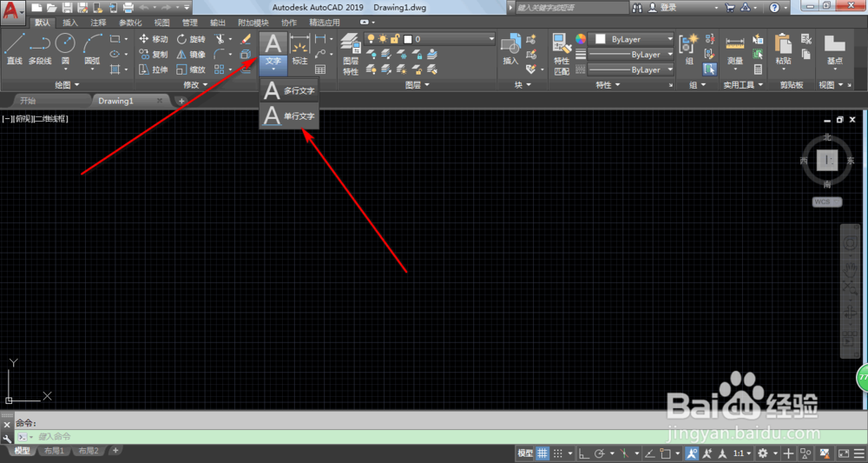Open the Autodesk App Store cart icon
The width and height of the screenshot is (868, 463).
pyautogui.click(x=730, y=7)
